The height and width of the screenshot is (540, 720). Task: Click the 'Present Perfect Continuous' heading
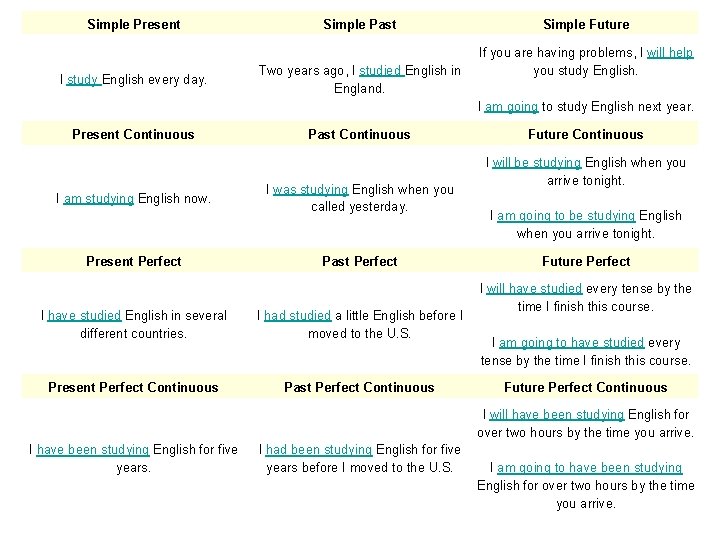click(133, 388)
